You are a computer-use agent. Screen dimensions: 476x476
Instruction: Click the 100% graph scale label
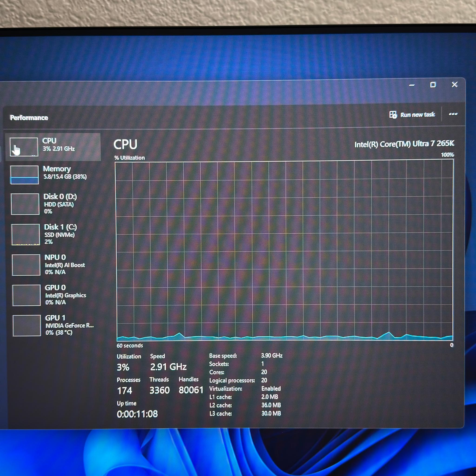(447, 155)
